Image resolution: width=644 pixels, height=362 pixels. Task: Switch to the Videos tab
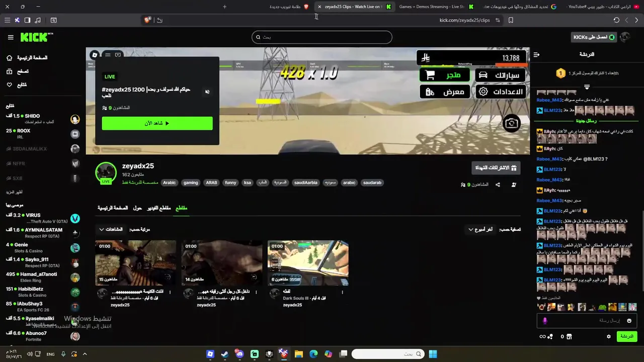point(158,208)
